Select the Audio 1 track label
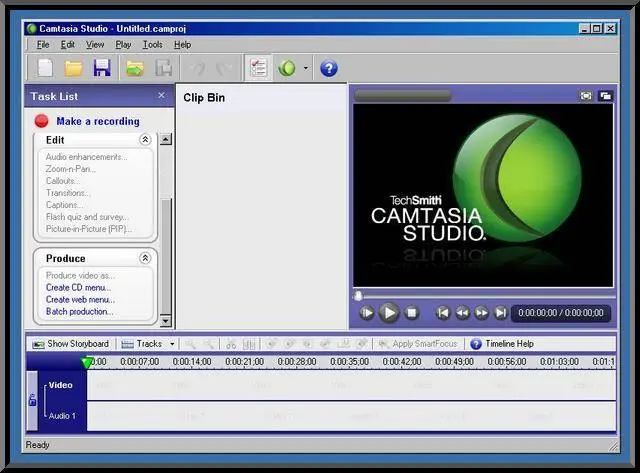Image resolution: width=640 pixels, height=473 pixels. click(x=62, y=416)
